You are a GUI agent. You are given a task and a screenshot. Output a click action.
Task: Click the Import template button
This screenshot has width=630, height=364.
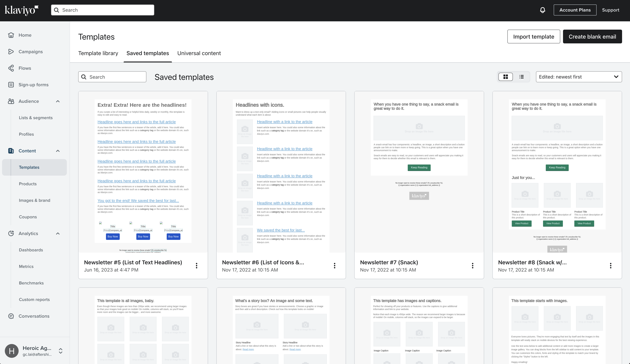click(534, 36)
